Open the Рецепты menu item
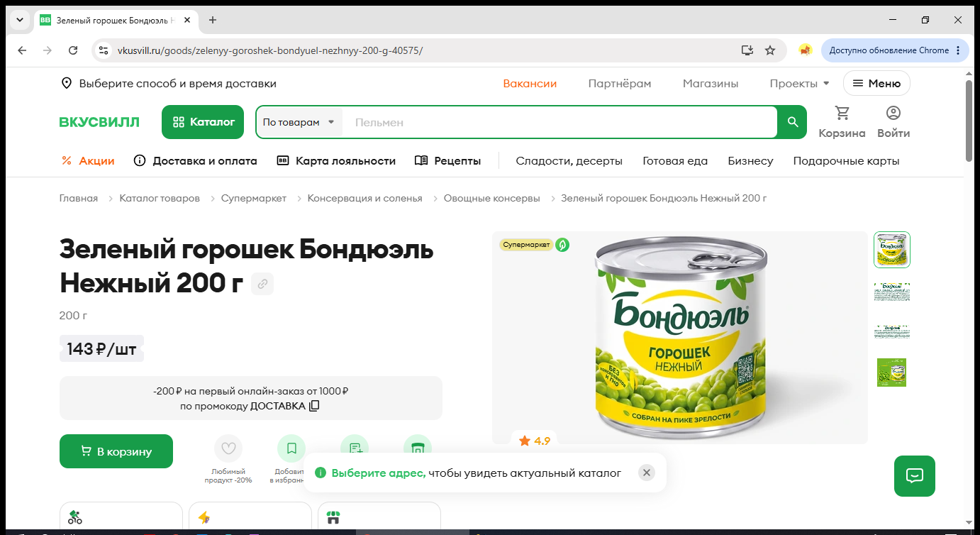Image resolution: width=980 pixels, height=535 pixels. (448, 161)
